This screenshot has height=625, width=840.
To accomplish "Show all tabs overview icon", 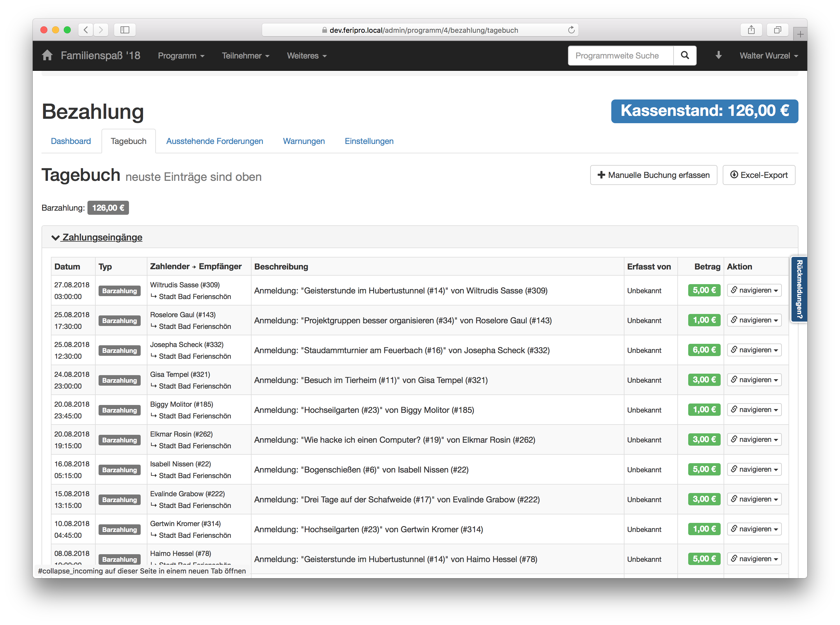I will click(x=777, y=30).
